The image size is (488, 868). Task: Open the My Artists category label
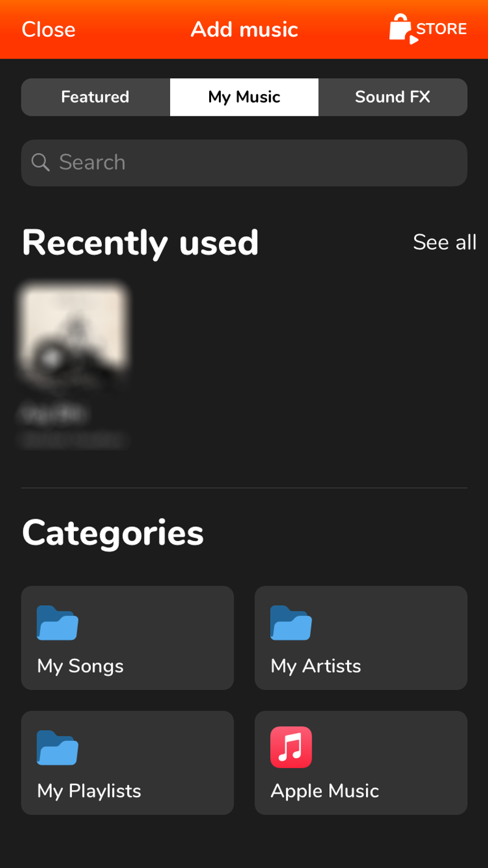(315, 666)
